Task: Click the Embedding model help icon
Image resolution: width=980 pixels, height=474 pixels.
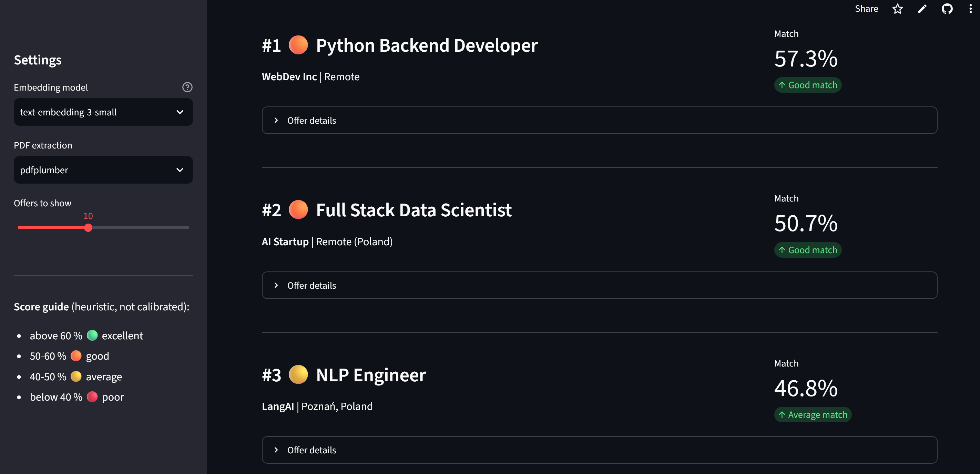Action: pyautogui.click(x=187, y=87)
